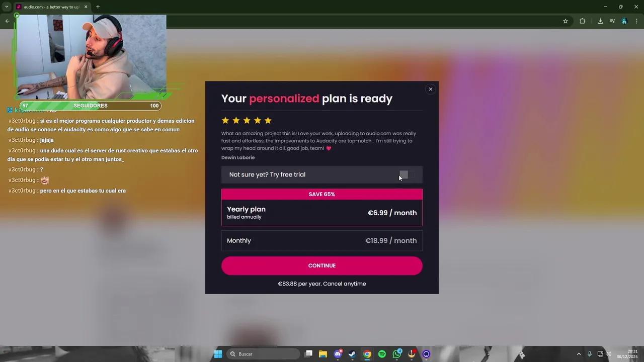This screenshot has width=644, height=362.
Task: Open the Windows Start menu
Action: pyautogui.click(x=218, y=354)
